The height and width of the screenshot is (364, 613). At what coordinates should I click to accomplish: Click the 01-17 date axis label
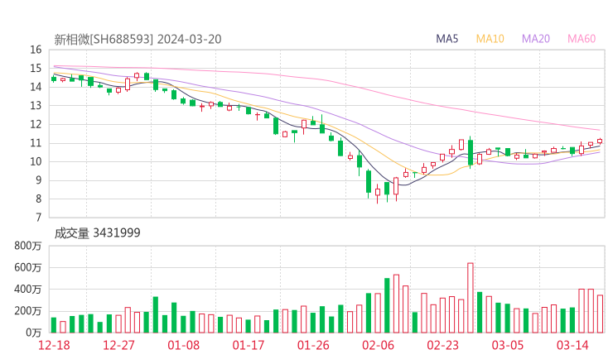[x=249, y=345]
